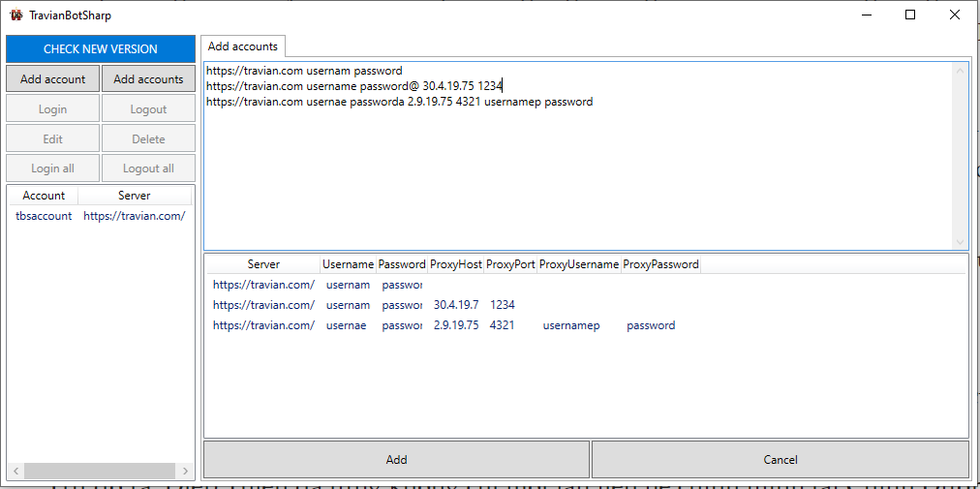Click the Cancel button
Viewport: 980px width, 489px height.
[x=780, y=460]
